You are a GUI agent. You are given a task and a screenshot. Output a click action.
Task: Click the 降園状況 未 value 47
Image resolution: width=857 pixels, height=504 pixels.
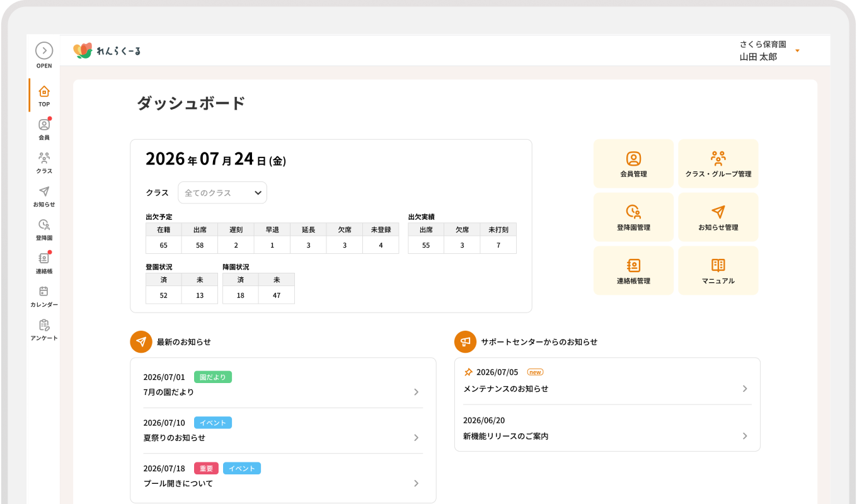(x=277, y=295)
